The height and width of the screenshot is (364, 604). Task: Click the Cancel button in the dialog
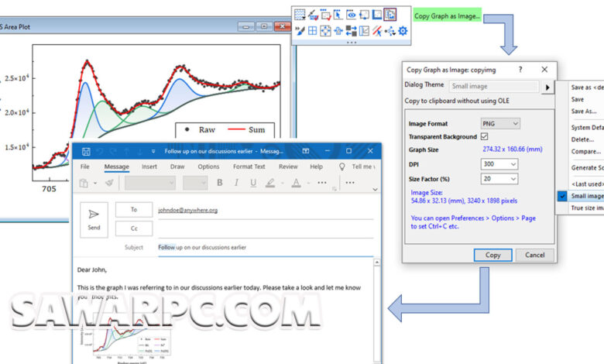click(x=534, y=255)
